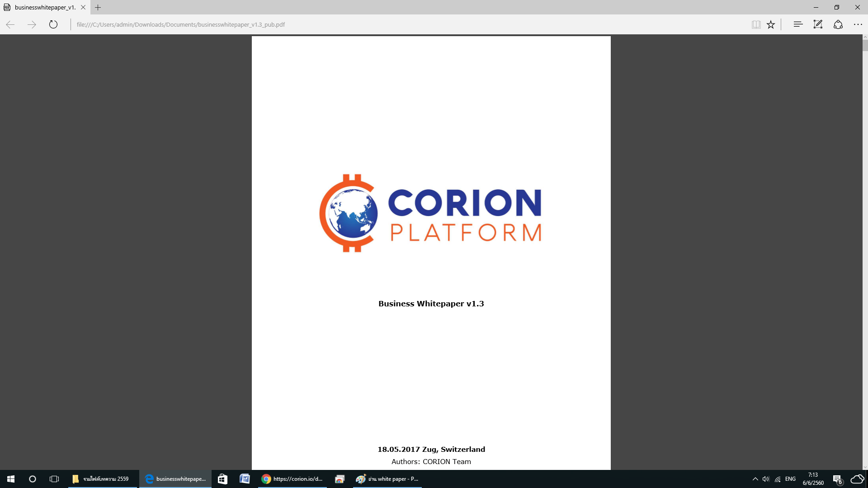Open the taskbar app icon to the right of the Chrome corion.io item
The image size is (868, 488).
coord(340,479)
